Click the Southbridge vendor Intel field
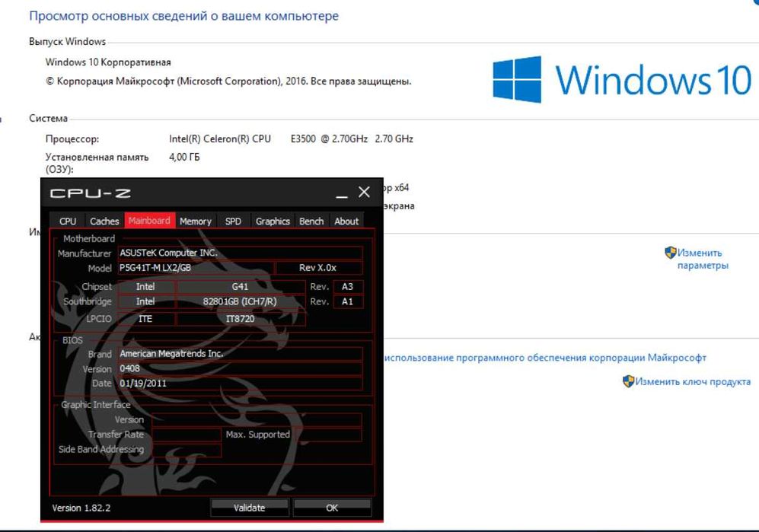 145,301
